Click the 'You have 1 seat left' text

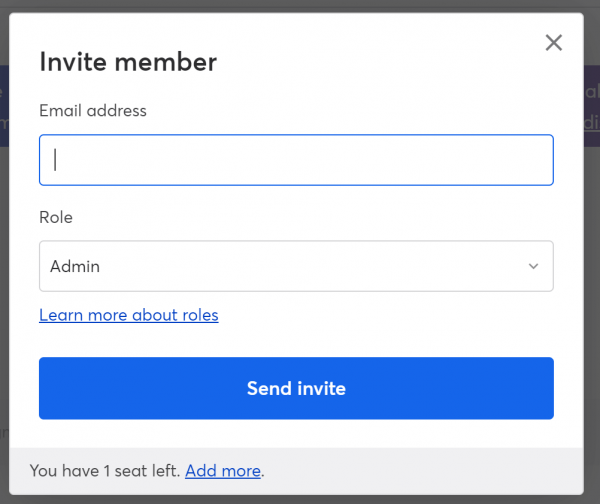point(105,470)
